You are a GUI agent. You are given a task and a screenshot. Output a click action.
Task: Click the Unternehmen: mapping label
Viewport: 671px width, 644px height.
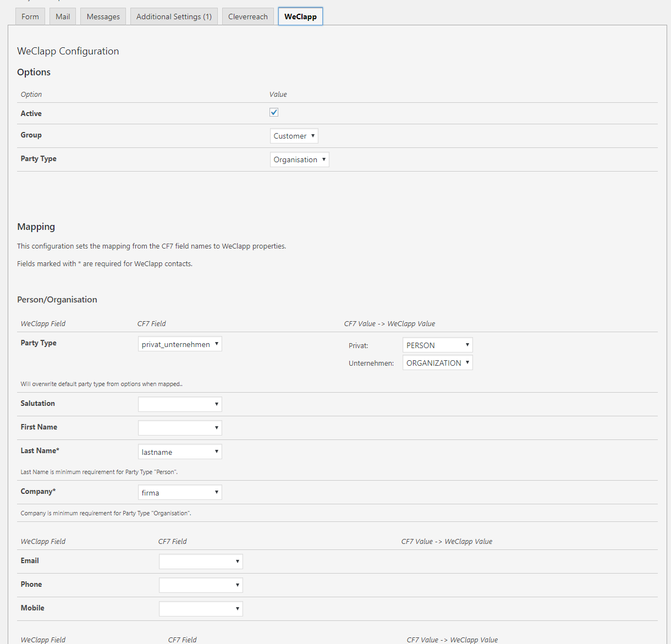[371, 363]
